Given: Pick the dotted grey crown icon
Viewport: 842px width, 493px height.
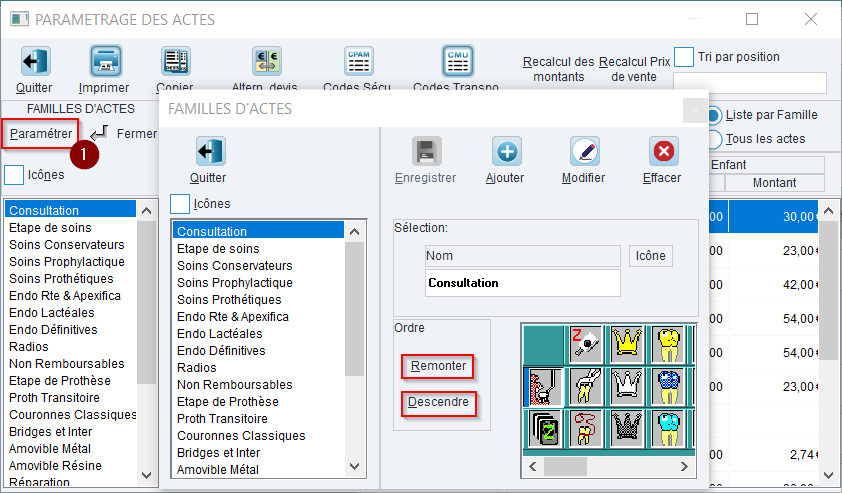Looking at the screenshot, I should pyautogui.click(x=627, y=429).
